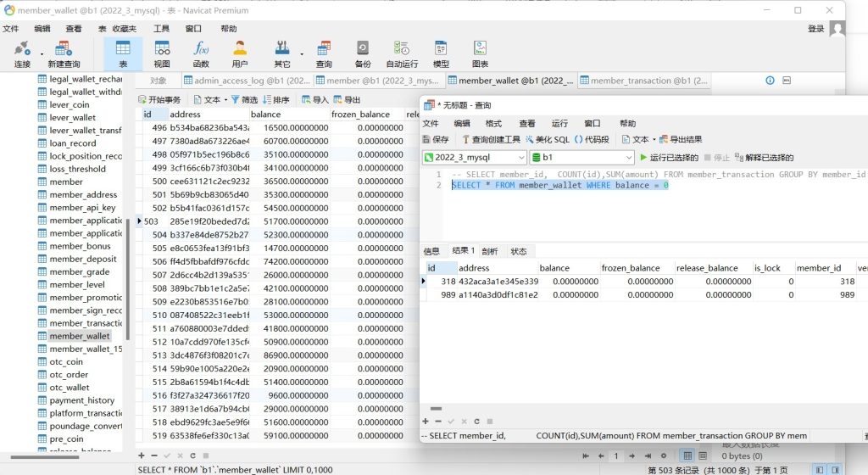Open the 用户 (User) toolbar icon

coord(240,53)
